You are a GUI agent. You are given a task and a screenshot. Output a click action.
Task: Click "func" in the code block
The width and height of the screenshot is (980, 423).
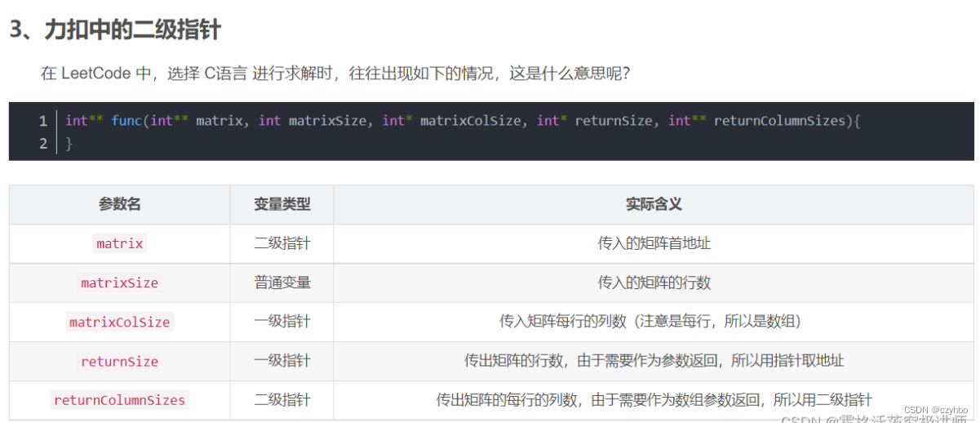[126, 121]
